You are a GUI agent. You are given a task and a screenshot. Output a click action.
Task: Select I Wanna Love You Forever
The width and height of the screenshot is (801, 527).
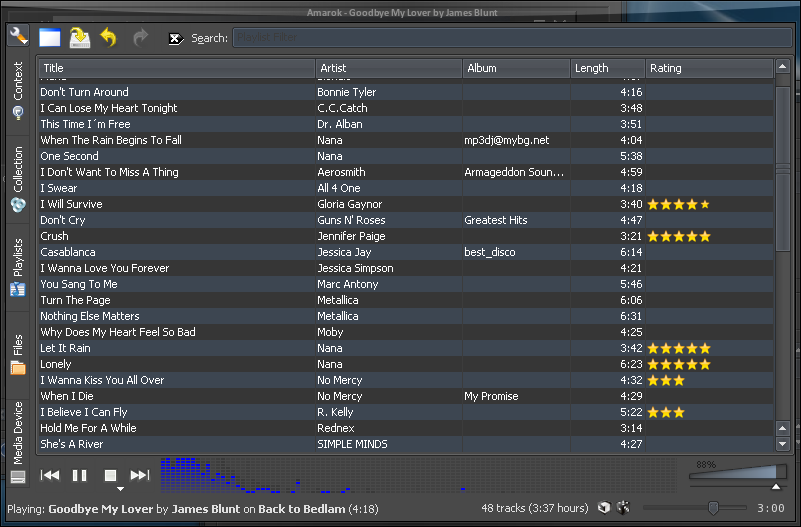click(x=406, y=268)
